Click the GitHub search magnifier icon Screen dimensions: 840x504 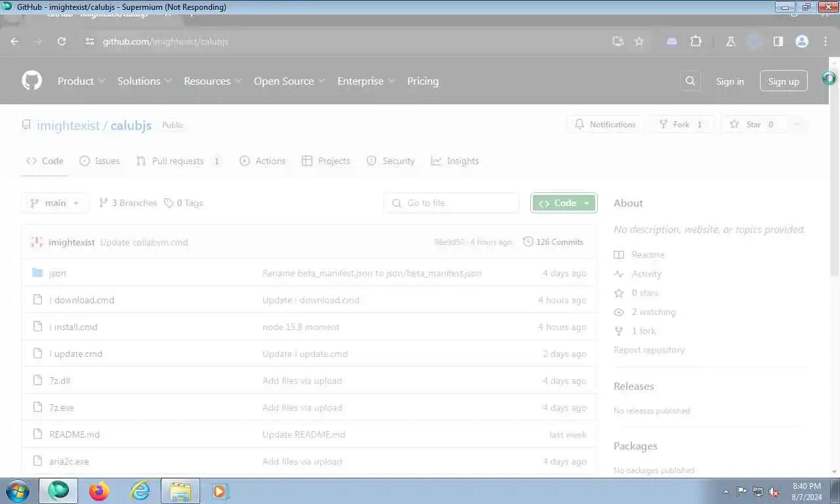[x=690, y=81]
